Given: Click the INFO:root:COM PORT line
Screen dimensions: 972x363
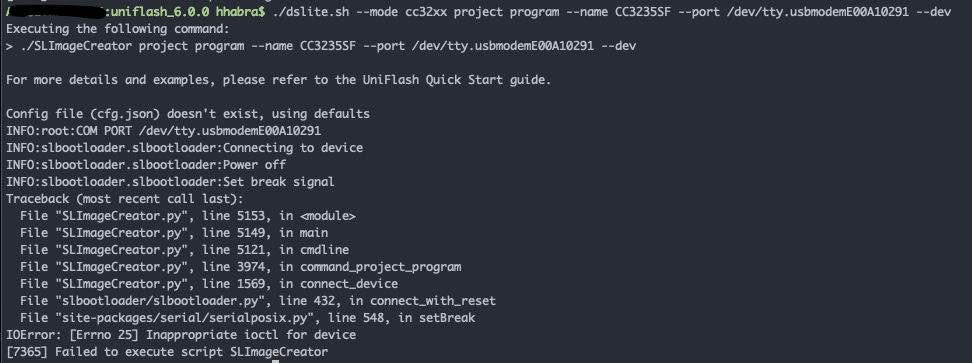Looking at the screenshot, I should point(164,131).
